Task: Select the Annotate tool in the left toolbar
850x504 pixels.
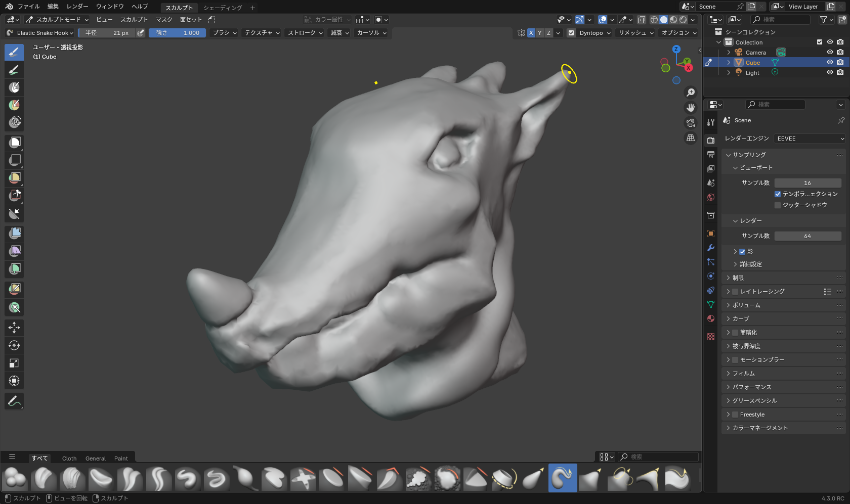Action: pos(14,401)
